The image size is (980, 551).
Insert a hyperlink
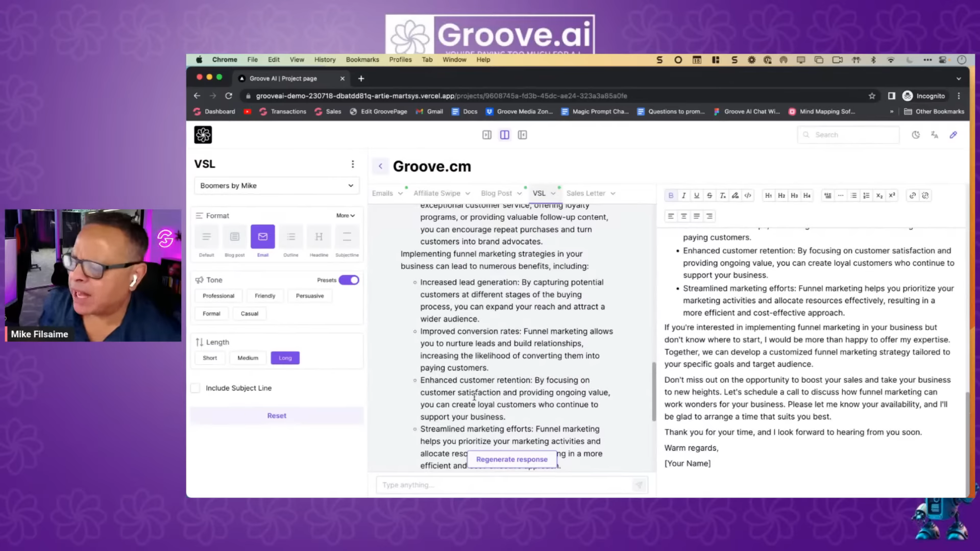click(913, 195)
